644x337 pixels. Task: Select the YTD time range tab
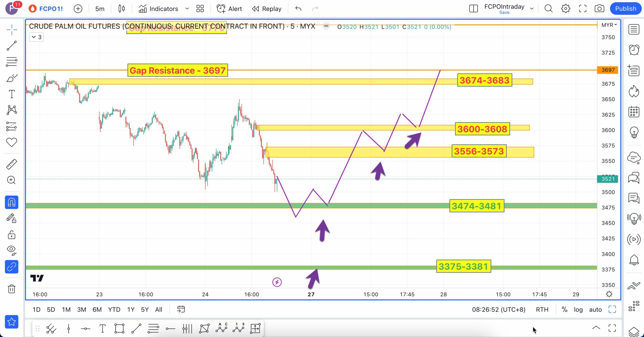click(x=114, y=309)
